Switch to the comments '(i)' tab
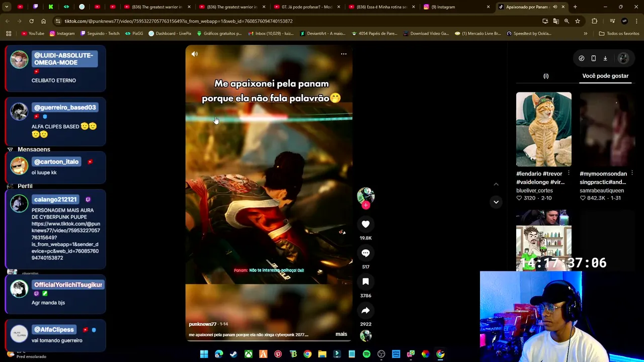The width and height of the screenshot is (644, 362). coord(546,76)
